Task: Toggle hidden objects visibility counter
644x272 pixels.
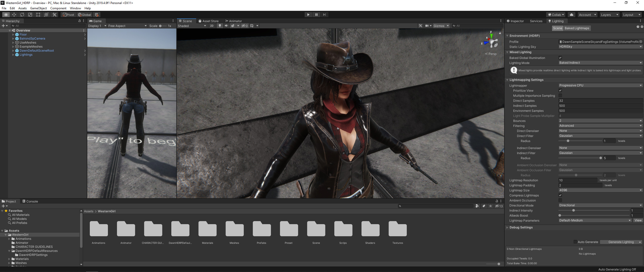Action: [x=245, y=26]
